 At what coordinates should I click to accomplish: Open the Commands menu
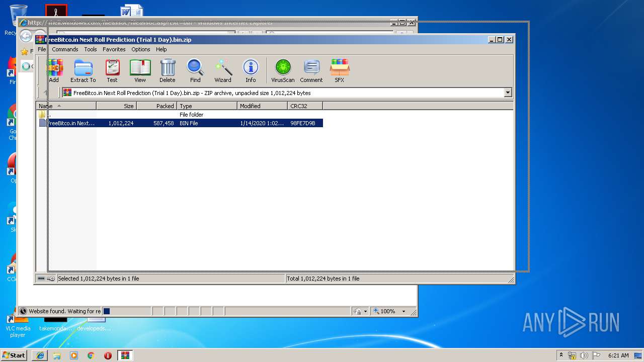pyautogui.click(x=65, y=49)
